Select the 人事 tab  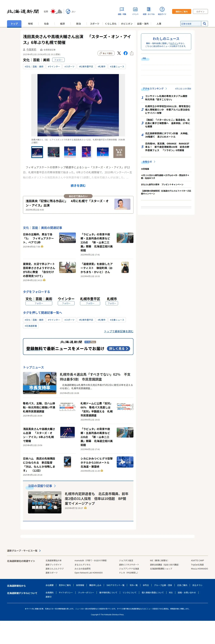(x=159, y=24)
